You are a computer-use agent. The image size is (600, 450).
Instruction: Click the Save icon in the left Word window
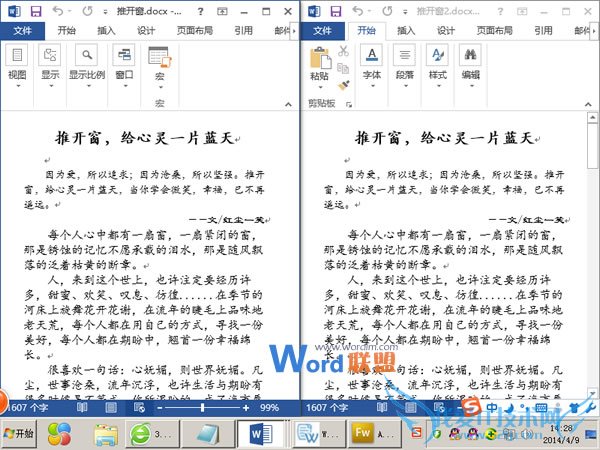click(x=36, y=11)
